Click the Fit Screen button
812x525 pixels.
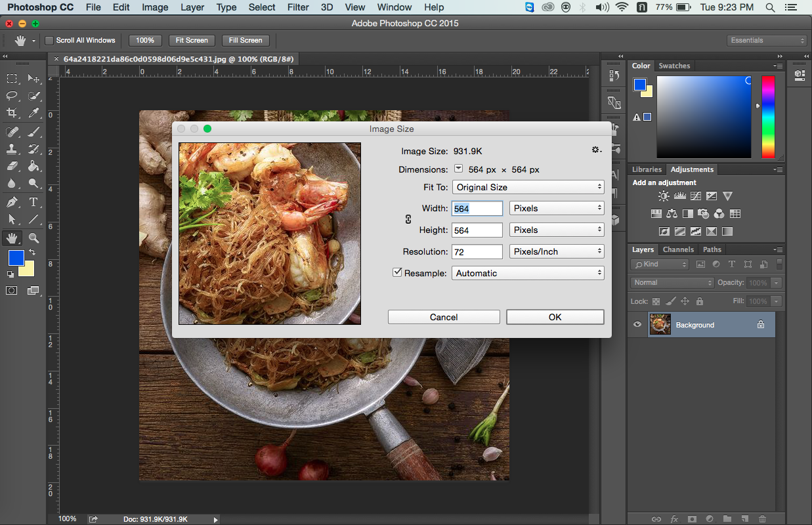point(192,41)
